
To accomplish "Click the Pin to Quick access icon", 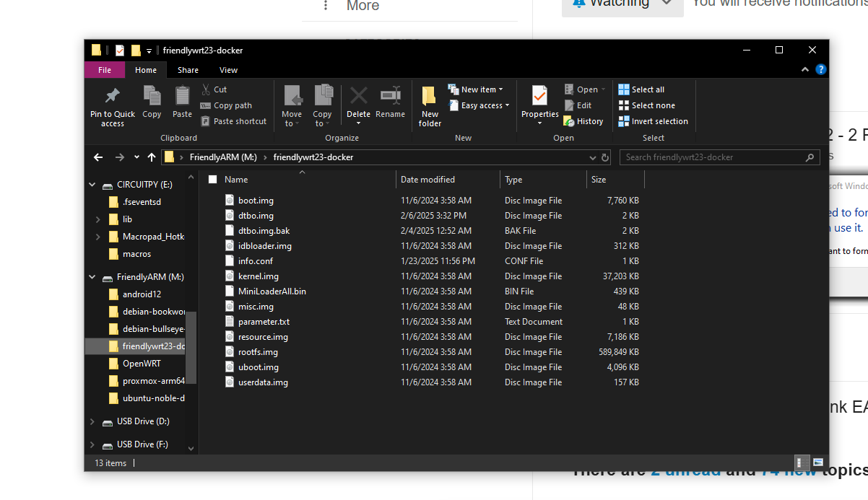I will tap(112, 96).
